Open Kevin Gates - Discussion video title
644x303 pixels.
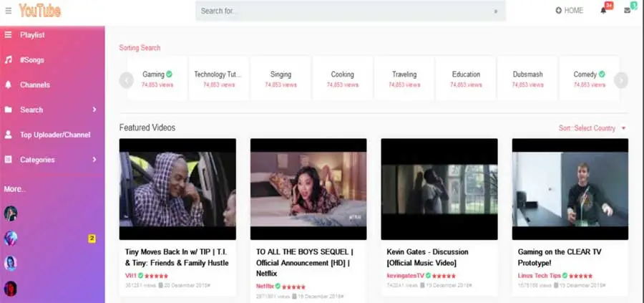[x=427, y=257]
